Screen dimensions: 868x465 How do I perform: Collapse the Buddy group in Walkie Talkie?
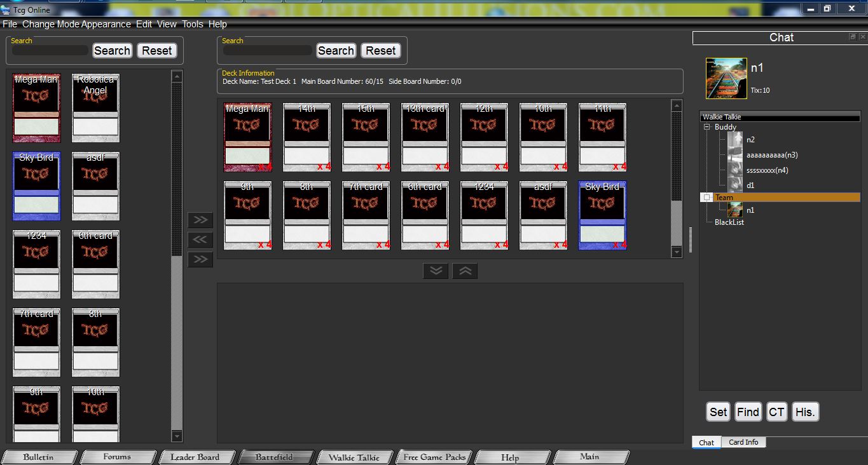(706, 127)
